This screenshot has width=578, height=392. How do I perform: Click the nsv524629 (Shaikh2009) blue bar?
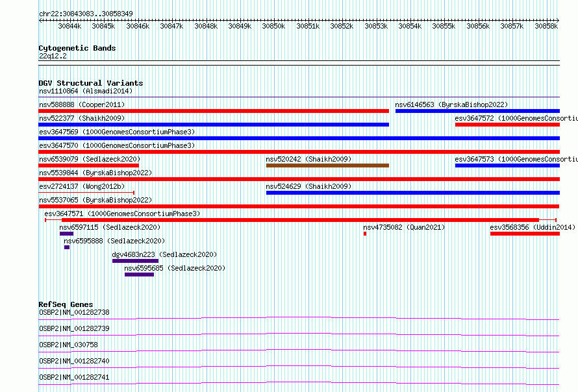pos(413,193)
